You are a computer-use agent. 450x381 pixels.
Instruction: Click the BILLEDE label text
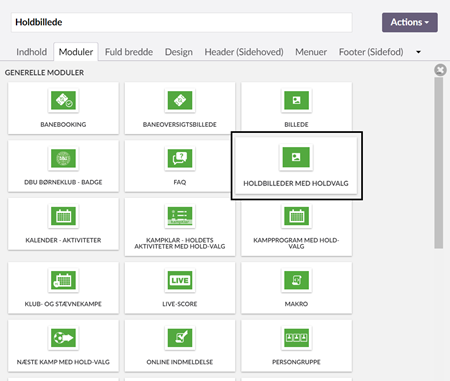[296, 124]
